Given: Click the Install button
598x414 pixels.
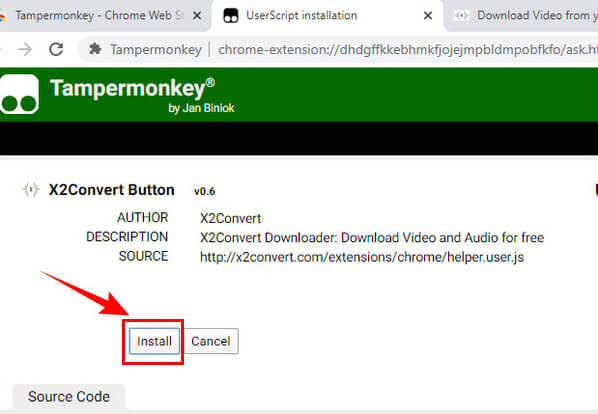Looking at the screenshot, I should pos(154,341).
